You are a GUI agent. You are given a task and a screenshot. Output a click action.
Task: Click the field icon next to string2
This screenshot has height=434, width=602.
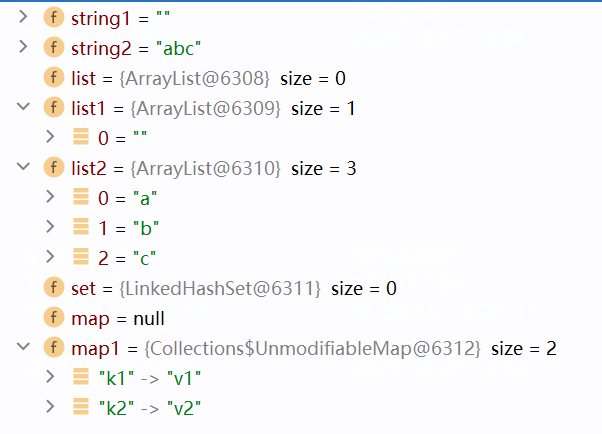pos(54,47)
